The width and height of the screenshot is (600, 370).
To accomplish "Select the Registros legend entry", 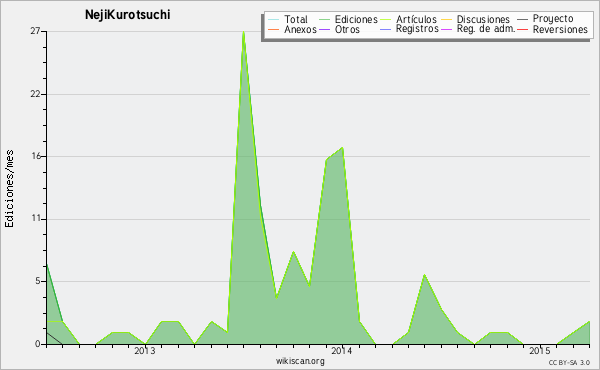I will click(417, 29).
